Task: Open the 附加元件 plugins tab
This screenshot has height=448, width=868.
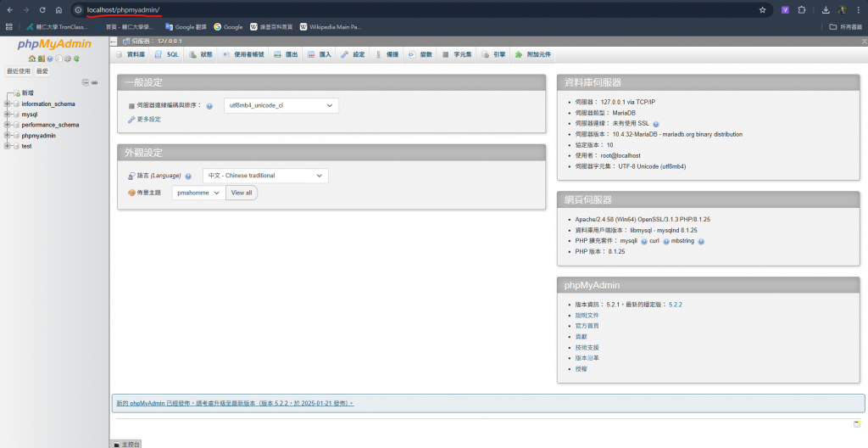Action: (x=533, y=54)
